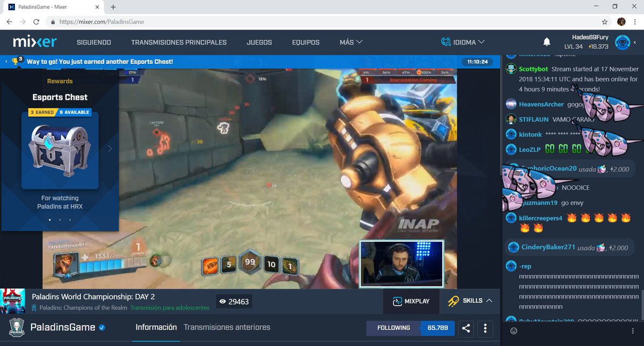This screenshot has width=644, height=346.
Task: Click the 65.789 followers count
Action: tap(438, 328)
